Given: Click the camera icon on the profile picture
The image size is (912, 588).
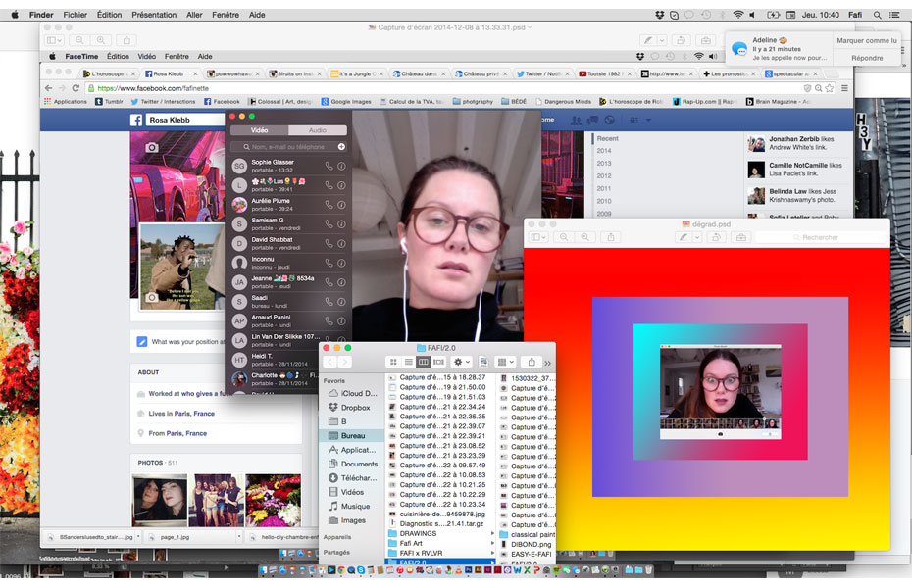Looking at the screenshot, I should click(x=151, y=298).
